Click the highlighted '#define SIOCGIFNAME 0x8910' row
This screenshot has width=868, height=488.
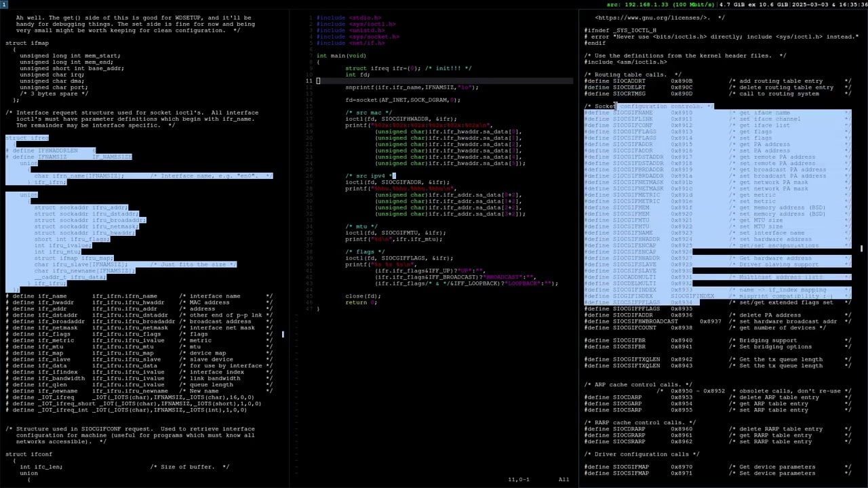717,113
